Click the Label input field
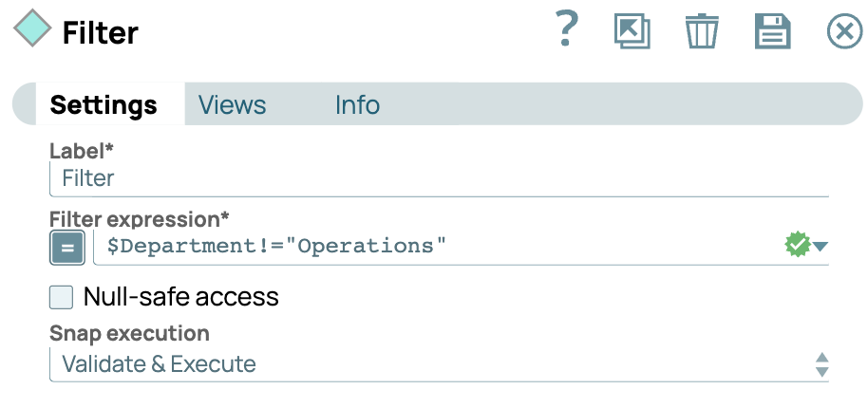 (x=437, y=178)
